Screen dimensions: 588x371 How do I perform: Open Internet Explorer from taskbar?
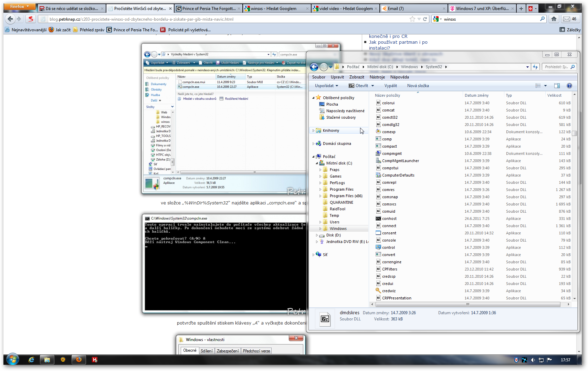[31, 360]
